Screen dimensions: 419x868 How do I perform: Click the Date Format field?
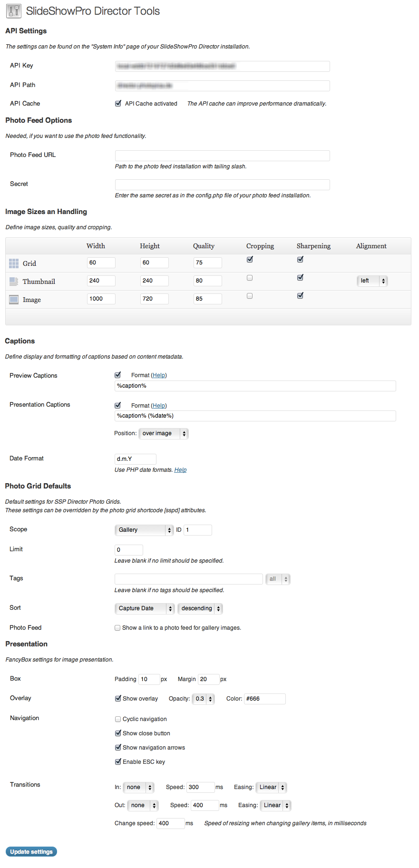pos(136,459)
